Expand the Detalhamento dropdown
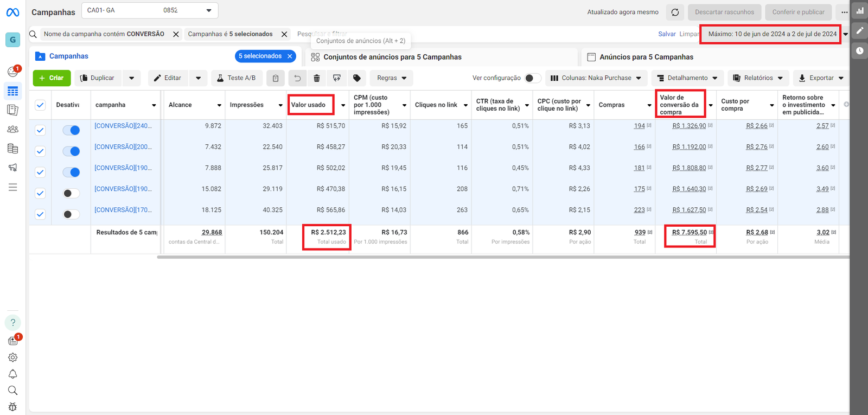868x415 pixels. [687, 78]
